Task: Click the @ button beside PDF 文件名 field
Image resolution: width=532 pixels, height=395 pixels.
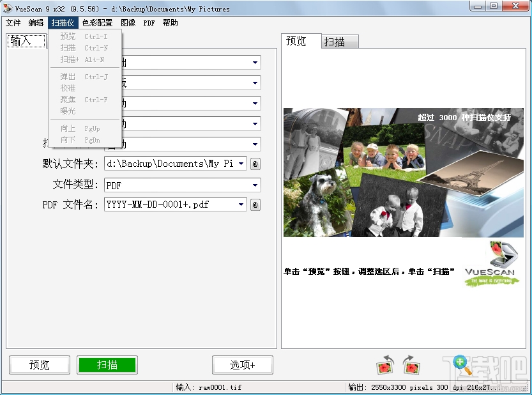Action: [x=255, y=205]
